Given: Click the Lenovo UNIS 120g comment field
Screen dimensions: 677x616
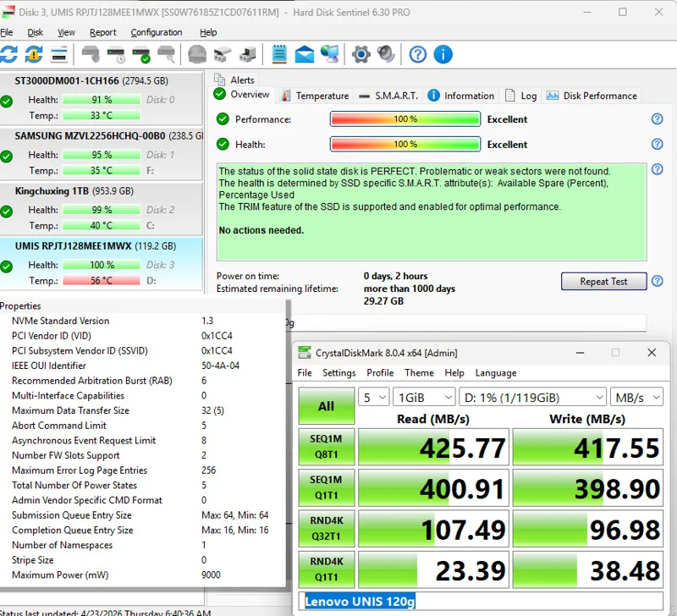Looking at the screenshot, I should point(481,601).
